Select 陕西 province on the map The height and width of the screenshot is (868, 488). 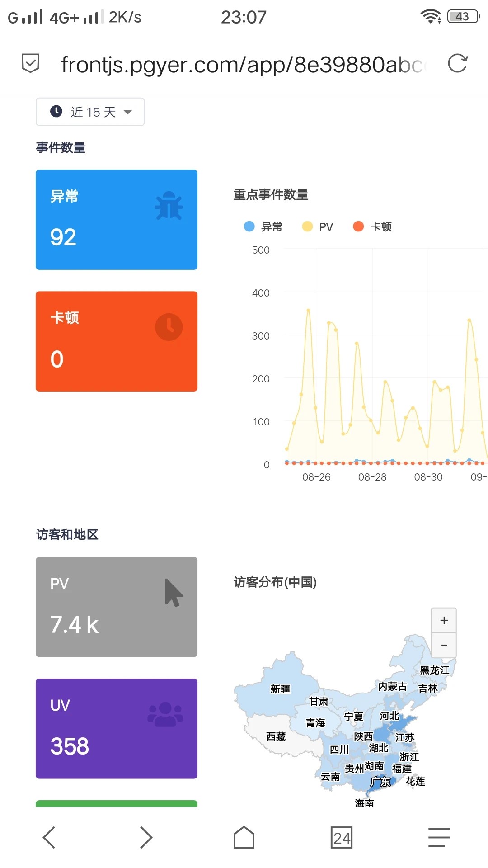coord(363,736)
